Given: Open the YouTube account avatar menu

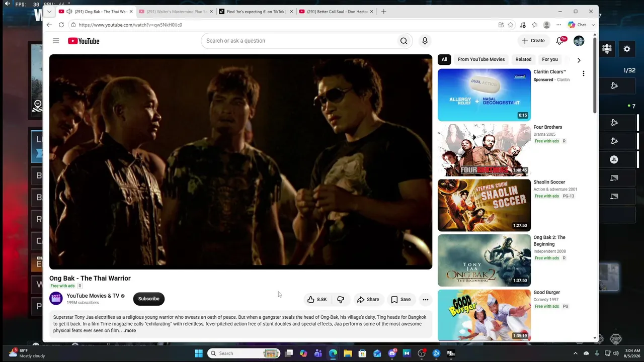Looking at the screenshot, I should (579, 41).
